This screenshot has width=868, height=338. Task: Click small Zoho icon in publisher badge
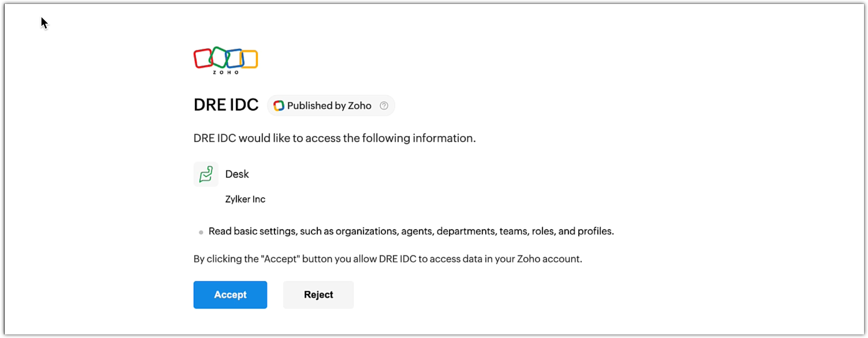coord(279,106)
